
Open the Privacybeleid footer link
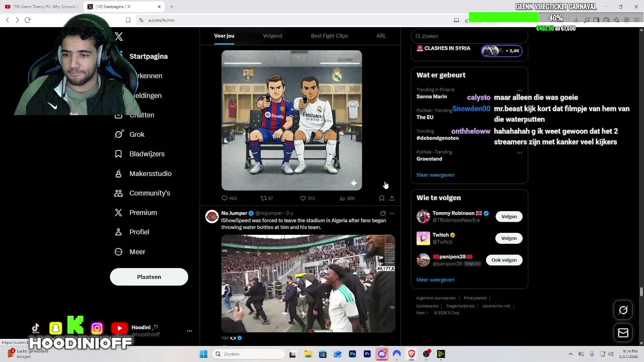(475, 298)
